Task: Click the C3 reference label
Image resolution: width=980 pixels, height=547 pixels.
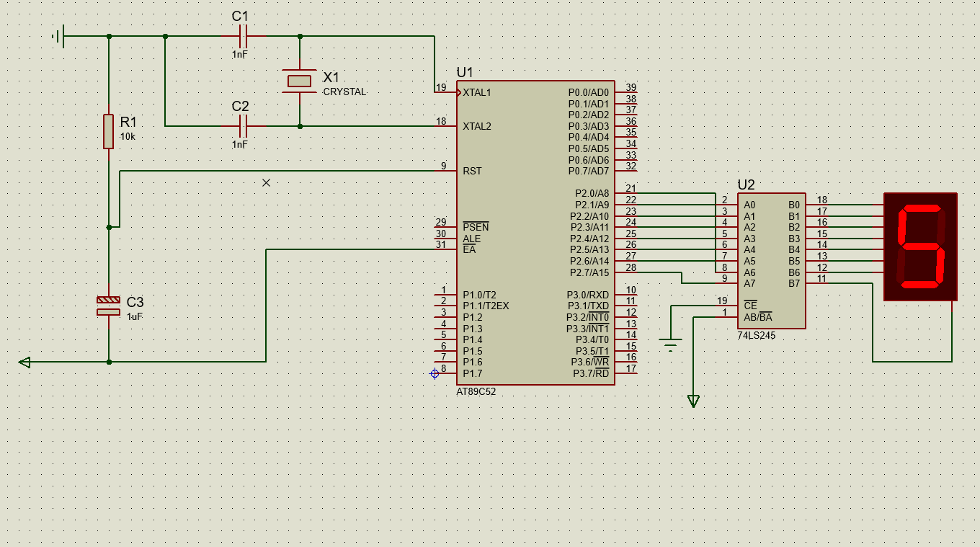Action: pos(135,302)
